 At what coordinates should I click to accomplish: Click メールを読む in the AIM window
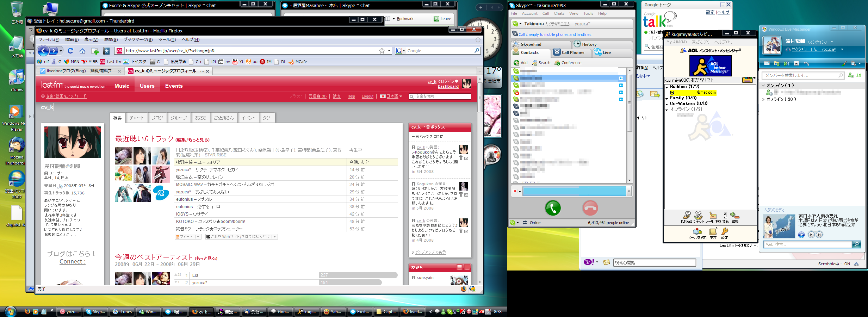click(697, 234)
